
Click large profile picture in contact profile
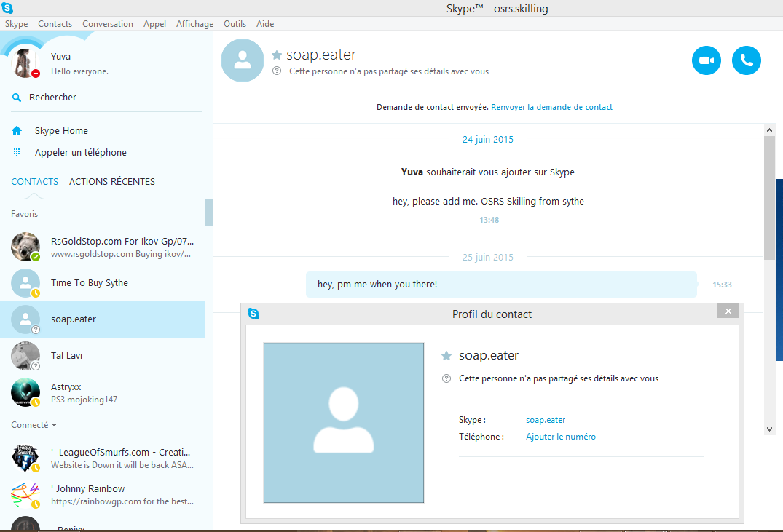(x=344, y=423)
